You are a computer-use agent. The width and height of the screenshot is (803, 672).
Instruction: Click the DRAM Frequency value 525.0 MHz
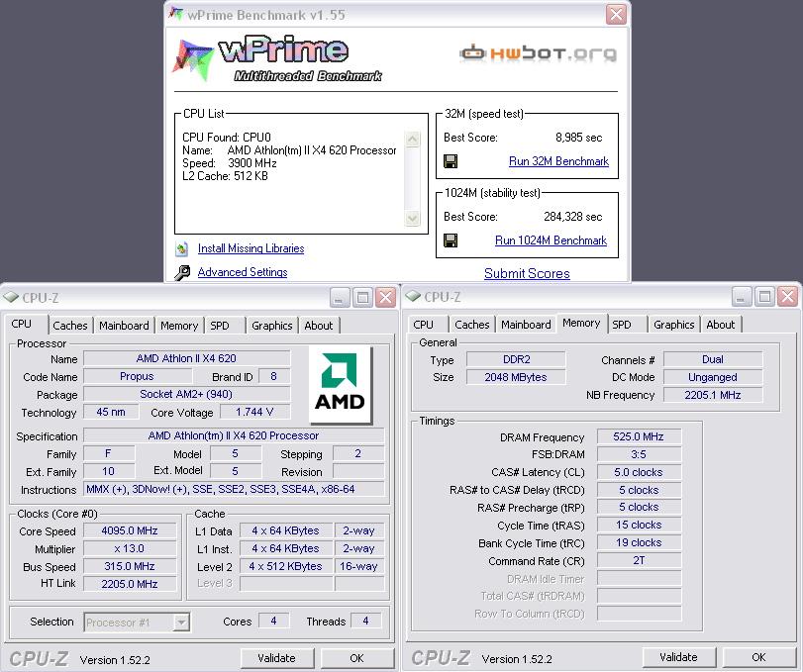pyautogui.click(x=639, y=436)
